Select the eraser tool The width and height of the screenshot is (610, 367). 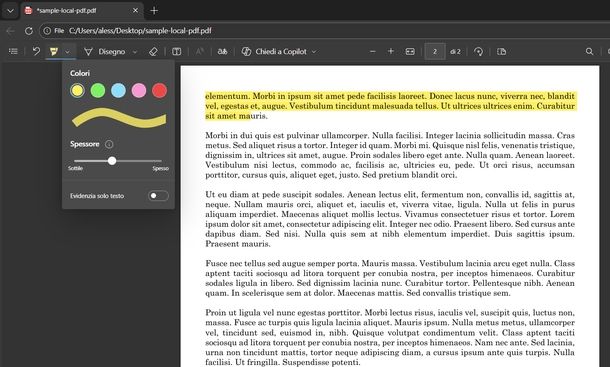point(153,51)
